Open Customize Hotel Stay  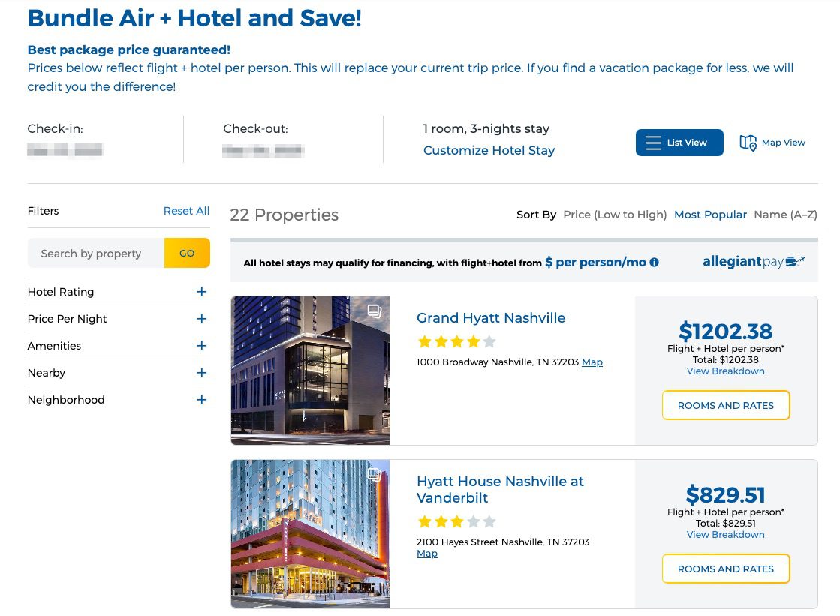(489, 150)
